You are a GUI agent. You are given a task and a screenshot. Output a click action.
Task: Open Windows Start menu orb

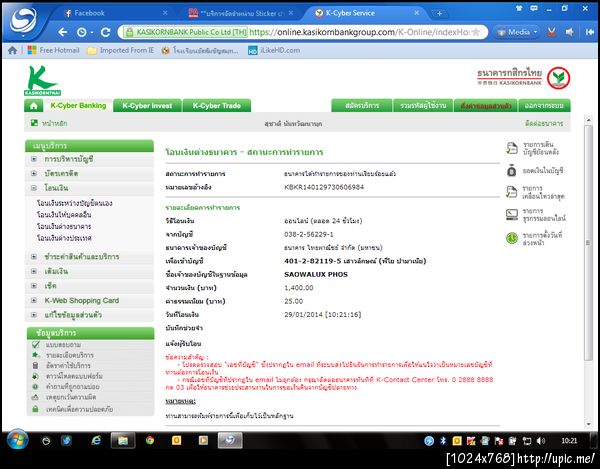(x=17, y=440)
